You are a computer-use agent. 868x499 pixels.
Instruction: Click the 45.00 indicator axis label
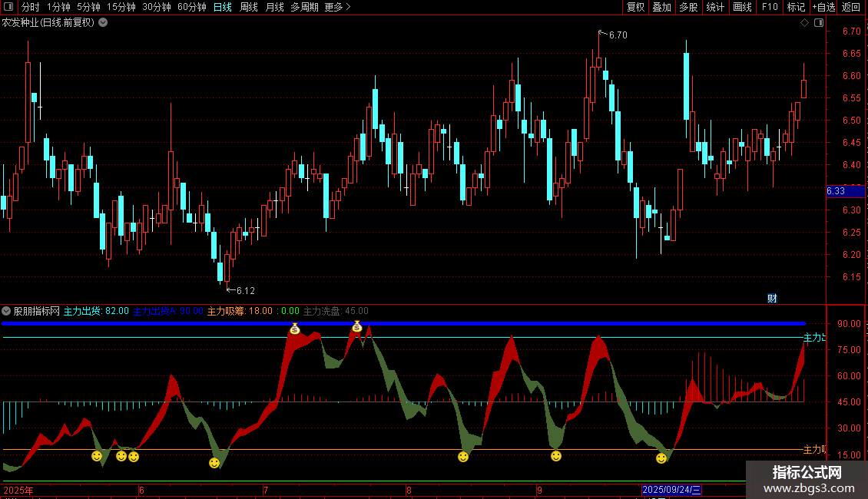click(849, 402)
